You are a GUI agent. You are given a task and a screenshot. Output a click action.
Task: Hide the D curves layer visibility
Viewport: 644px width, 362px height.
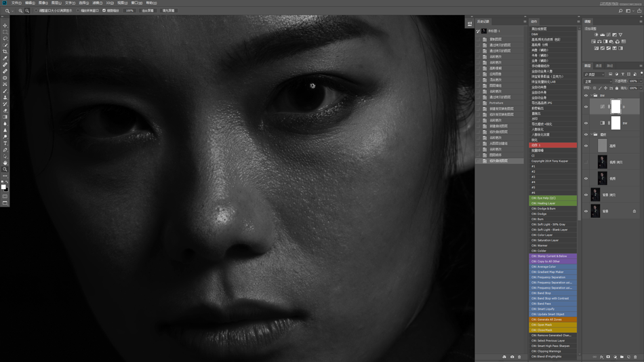[586, 107]
